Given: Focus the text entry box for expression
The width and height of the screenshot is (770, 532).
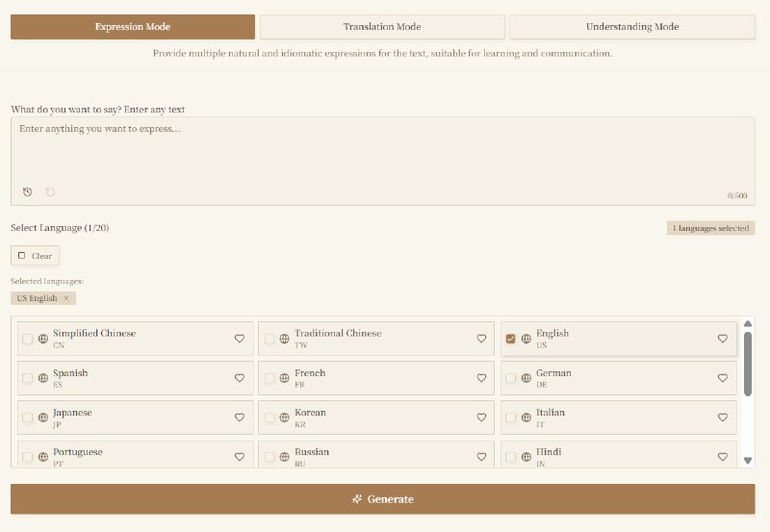Looking at the screenshot, I should click(x=382, y=154).
